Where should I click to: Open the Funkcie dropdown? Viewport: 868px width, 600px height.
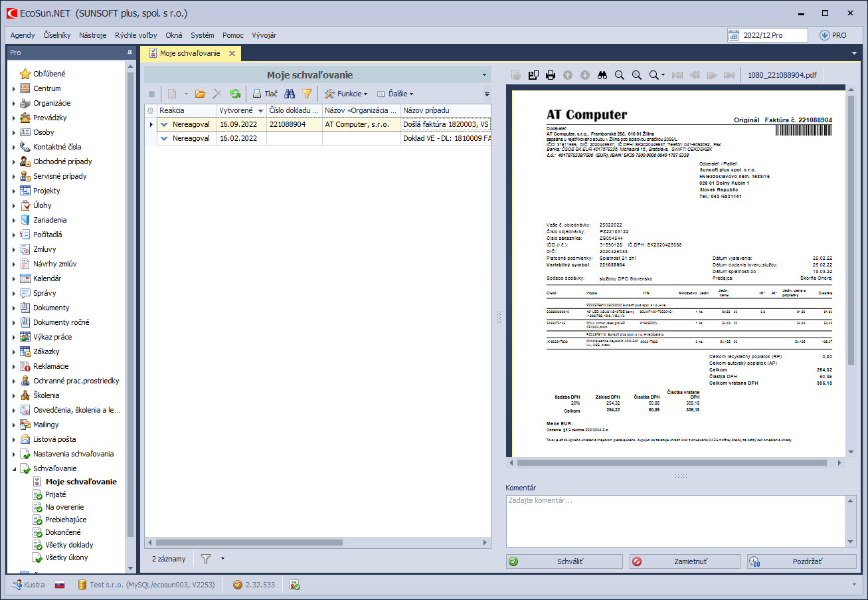pyautogui.click(x=345, y=94)
